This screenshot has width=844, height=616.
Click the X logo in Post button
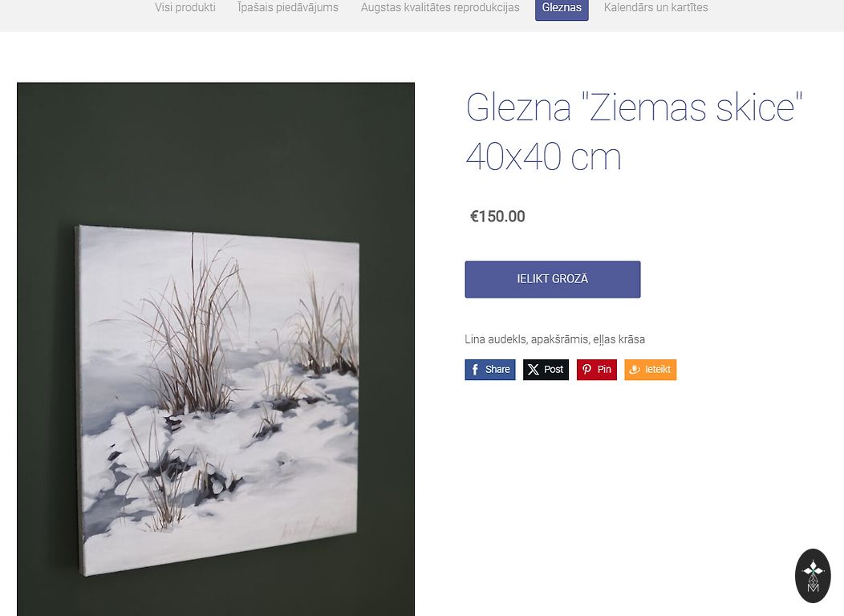[533, 370]
